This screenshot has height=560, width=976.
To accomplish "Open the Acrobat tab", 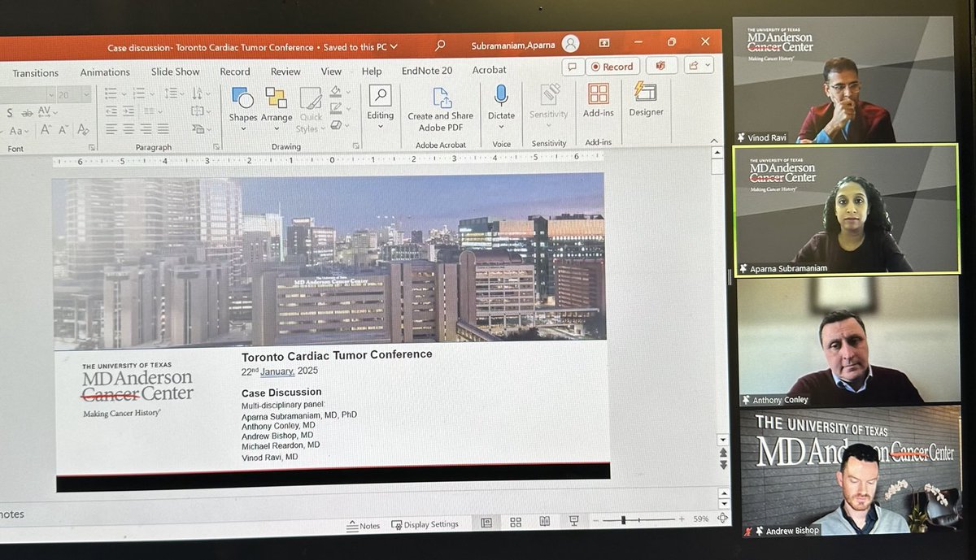I will pos(489,70).
